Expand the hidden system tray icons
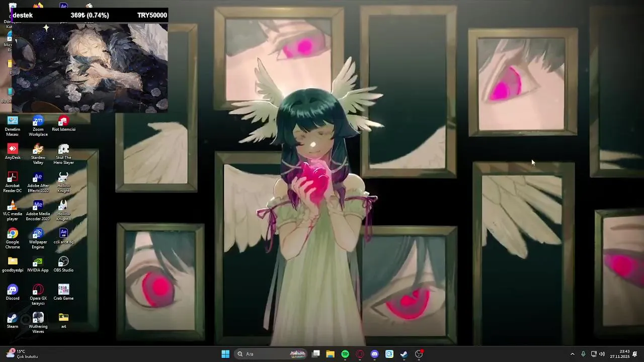This screenshot has width=644, height=362. point(572,354)
